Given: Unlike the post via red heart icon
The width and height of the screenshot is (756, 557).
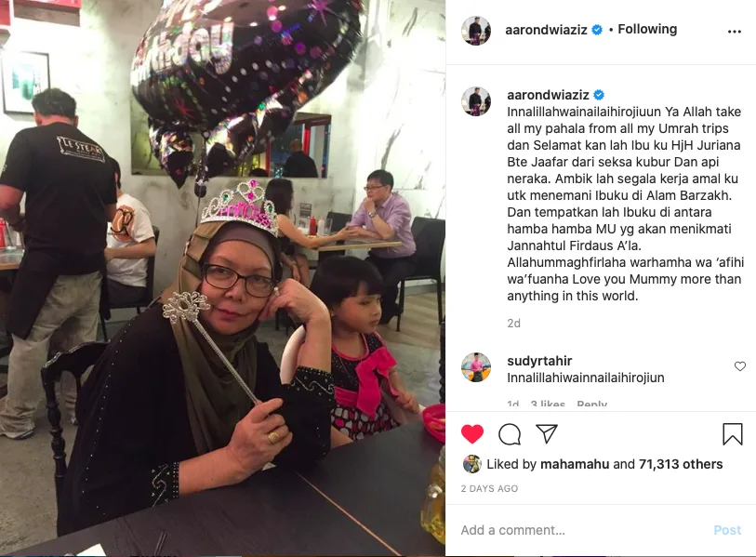Looking at the screenshot, I should click(x=472, y=434).
